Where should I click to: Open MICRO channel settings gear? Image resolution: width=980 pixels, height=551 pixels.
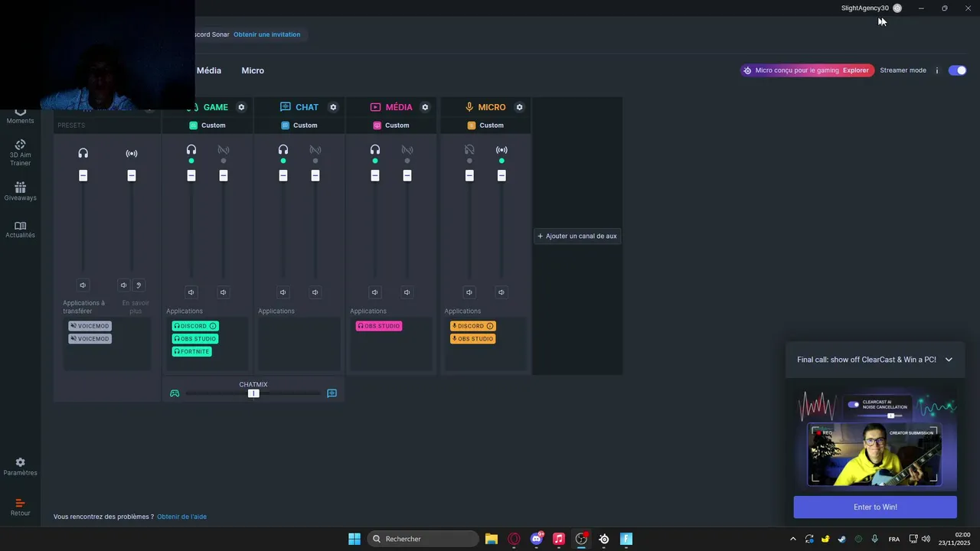519,107
